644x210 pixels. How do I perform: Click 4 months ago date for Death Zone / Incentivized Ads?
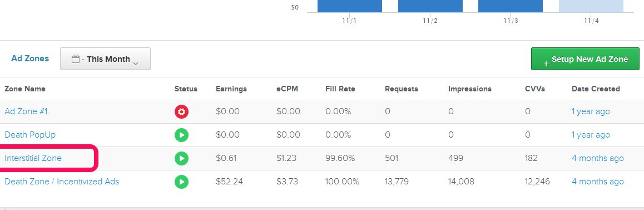pyautogui.click(x=598, y=182)
